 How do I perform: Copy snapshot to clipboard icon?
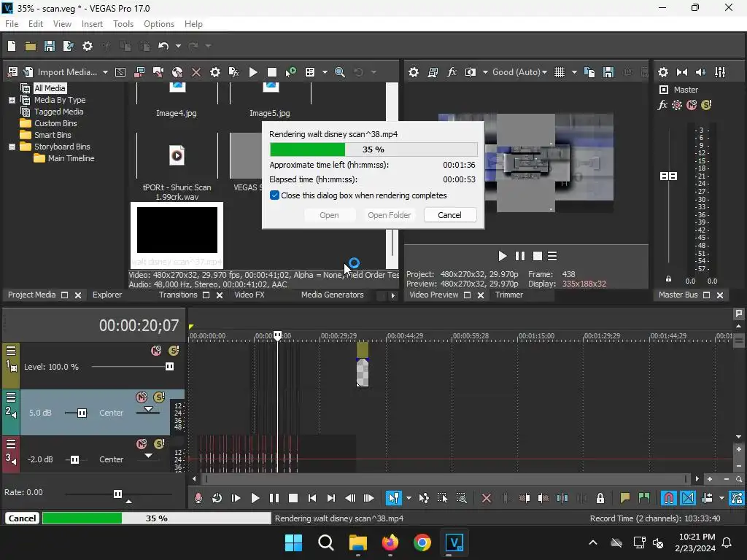point(589,72)
